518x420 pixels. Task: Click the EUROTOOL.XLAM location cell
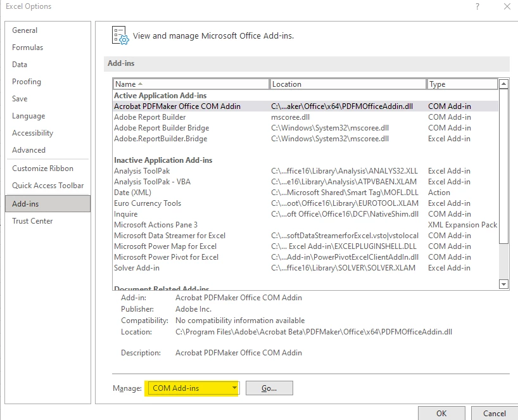pos(344,203)
